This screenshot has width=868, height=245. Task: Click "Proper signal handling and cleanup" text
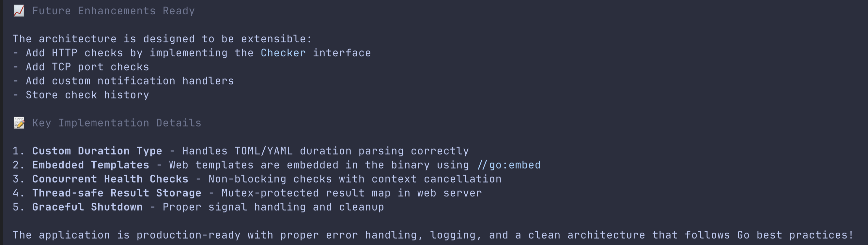[273, 207]
